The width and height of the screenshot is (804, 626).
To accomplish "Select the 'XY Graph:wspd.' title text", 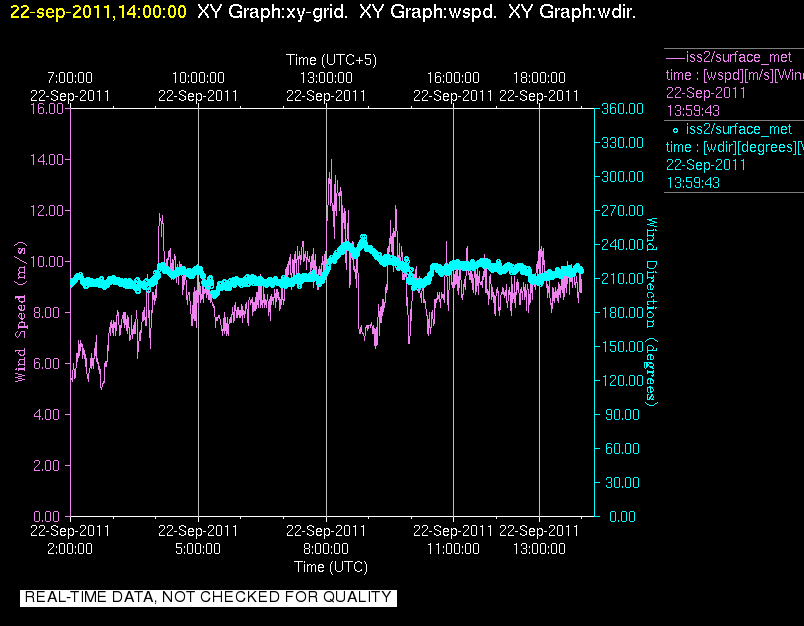I will pyautogui.click(x=428, y=11).
